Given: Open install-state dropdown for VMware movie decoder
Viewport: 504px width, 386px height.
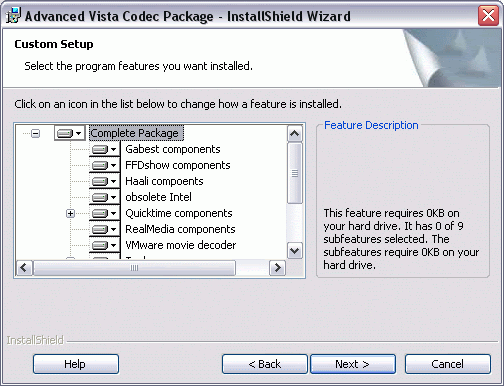Looking at the screenshot, I should coord(105,245).
